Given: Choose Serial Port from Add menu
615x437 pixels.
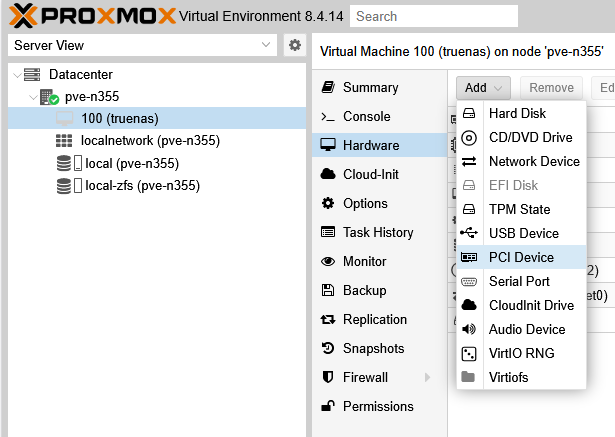Looking at the screenshot, I should tap(522, 281).
